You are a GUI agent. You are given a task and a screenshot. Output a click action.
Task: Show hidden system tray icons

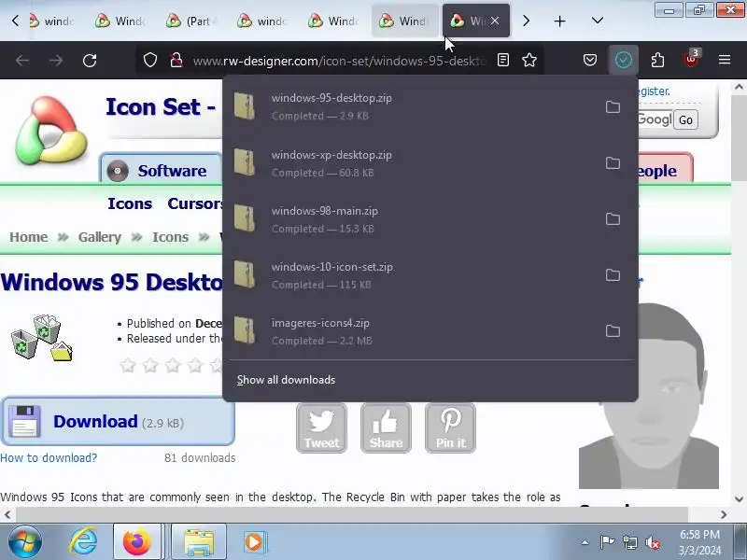(x=585, y=542)
